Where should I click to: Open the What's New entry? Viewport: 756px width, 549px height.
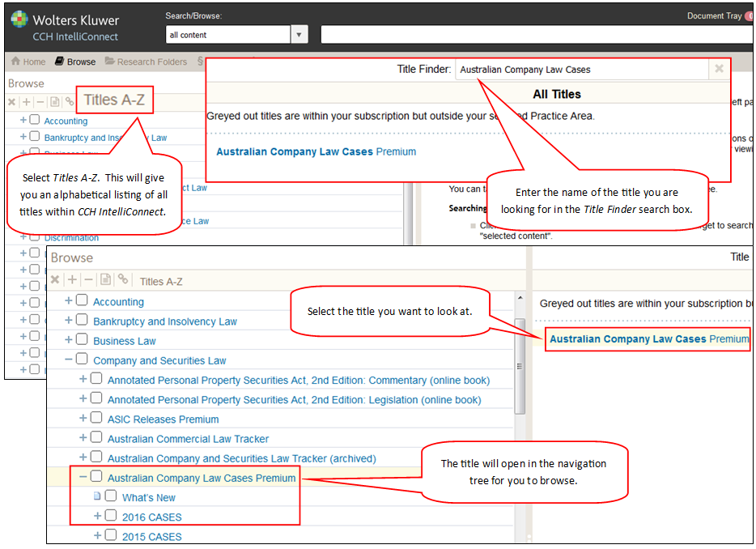pyautogui.click(x=148, y=497)
